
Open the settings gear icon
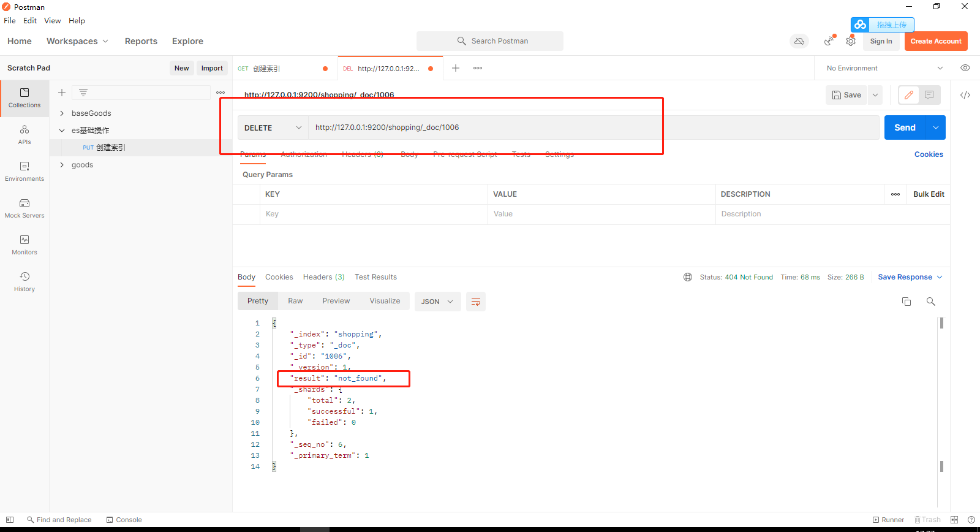[x=851, y=41]
